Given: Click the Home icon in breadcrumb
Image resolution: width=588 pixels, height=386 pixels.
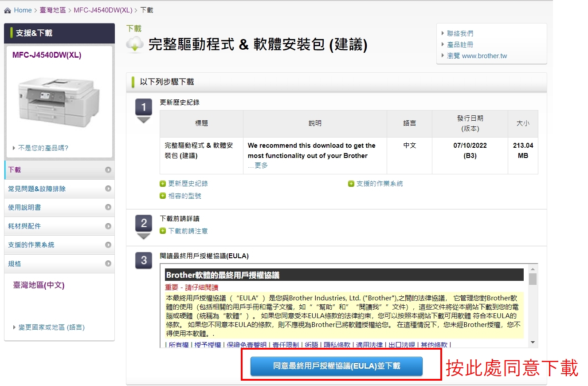Looking at the screenshot, I should 7,10.
